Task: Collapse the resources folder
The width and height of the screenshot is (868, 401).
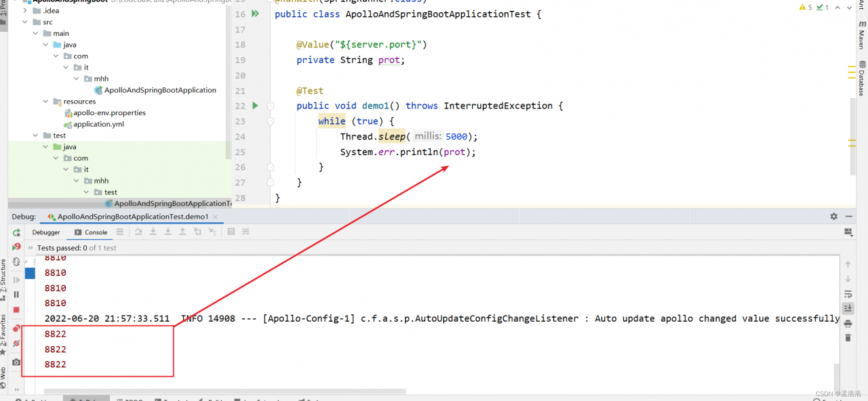Action: pyautogui.click(x=46, y=102)
